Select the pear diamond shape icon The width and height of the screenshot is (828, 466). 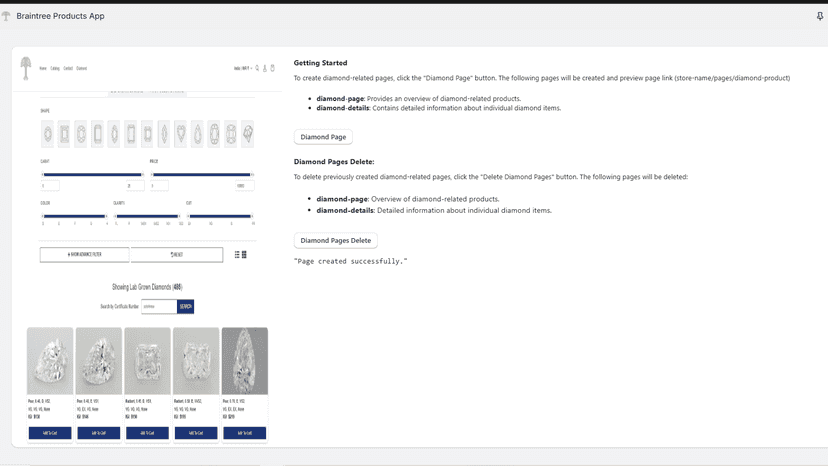pyautogui.click(x=197, y=134)
